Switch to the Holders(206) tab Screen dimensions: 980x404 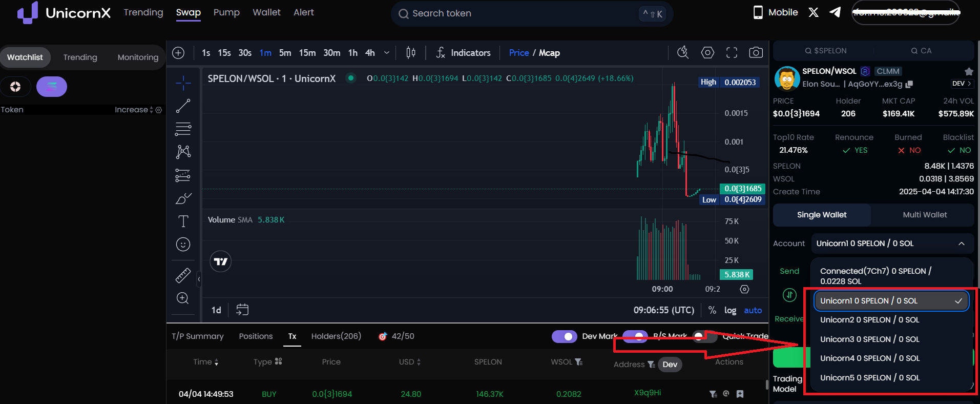tap(336, 336)
